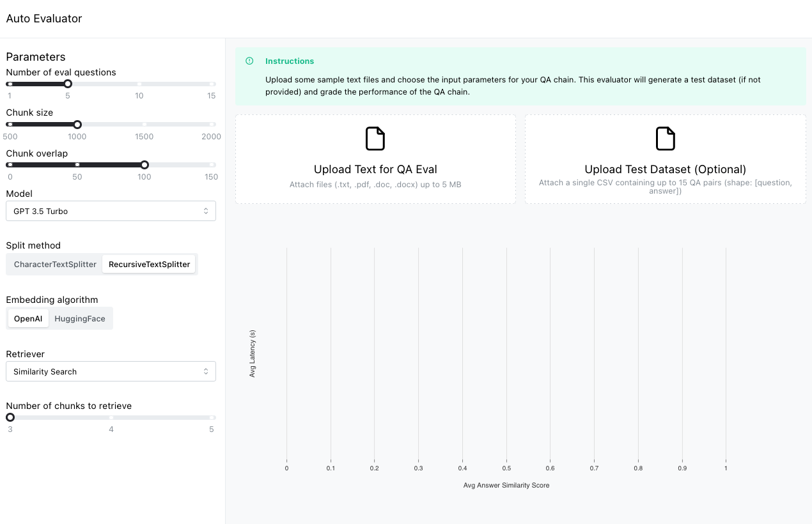Click the Embedding algorithm label
Viewport: 812px width, 524px height.
pos(52,300)
